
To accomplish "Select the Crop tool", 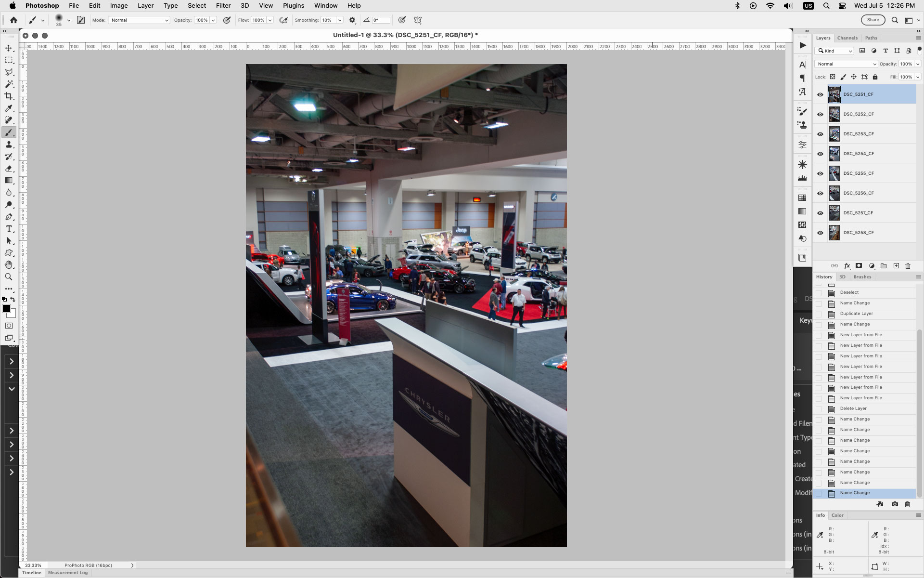I will point(9,96).
